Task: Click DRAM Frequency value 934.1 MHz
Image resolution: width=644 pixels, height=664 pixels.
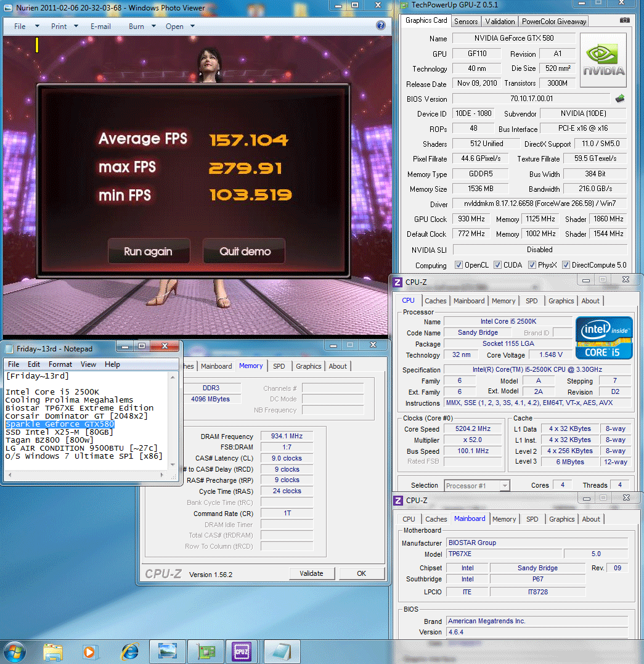Action: pos(287,436)
